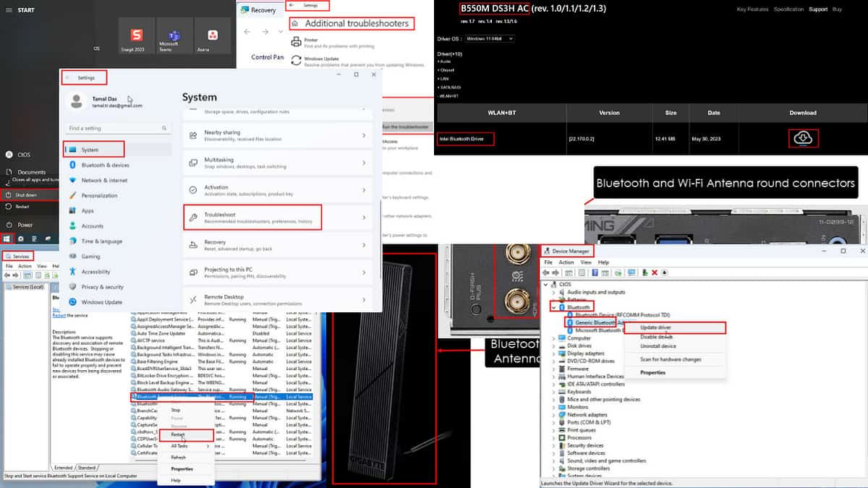The height and width of the screenshot is (488, 868).
Task: Open Bluetooth & devices in Settings sidebar
Action: tap(98, 165)
